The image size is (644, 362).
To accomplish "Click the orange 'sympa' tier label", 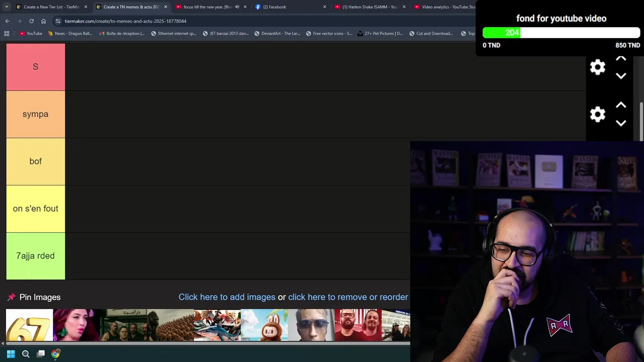I will coord(36,114).
